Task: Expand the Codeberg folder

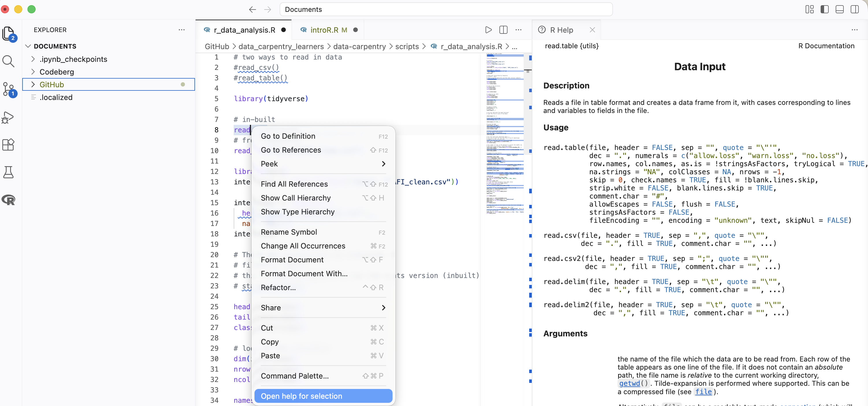Action: tap(57, 71)
